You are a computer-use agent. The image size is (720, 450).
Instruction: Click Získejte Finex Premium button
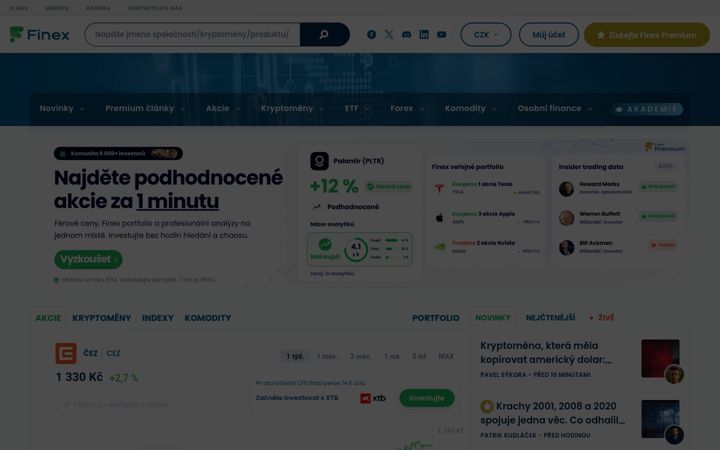(647, 34)
